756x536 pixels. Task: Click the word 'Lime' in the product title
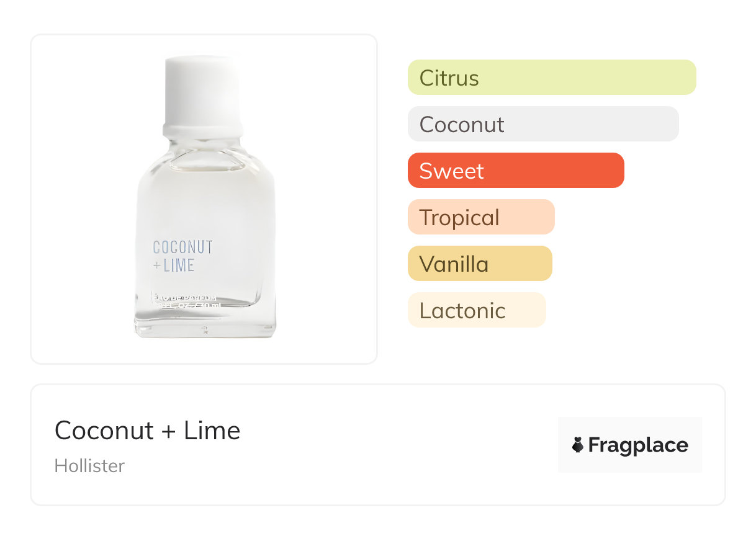point(212,430)
